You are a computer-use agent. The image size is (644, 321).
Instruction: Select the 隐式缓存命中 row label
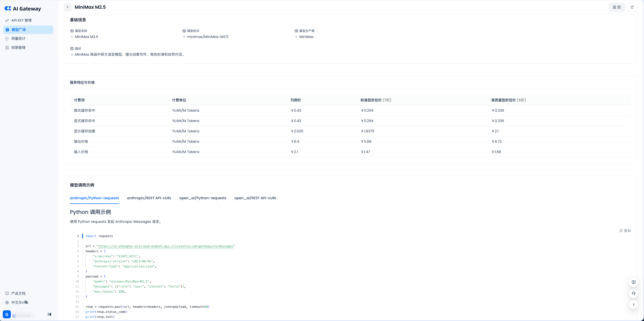coord(84,111)
